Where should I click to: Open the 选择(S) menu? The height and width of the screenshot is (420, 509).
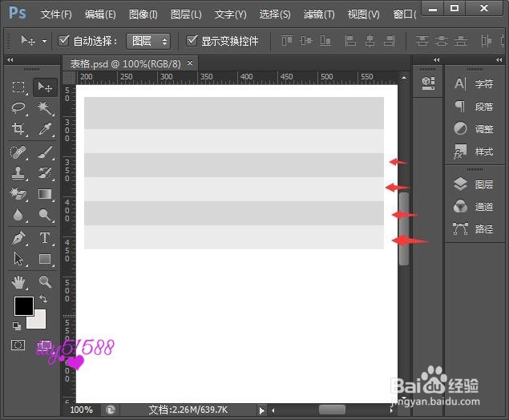point(275,14)
